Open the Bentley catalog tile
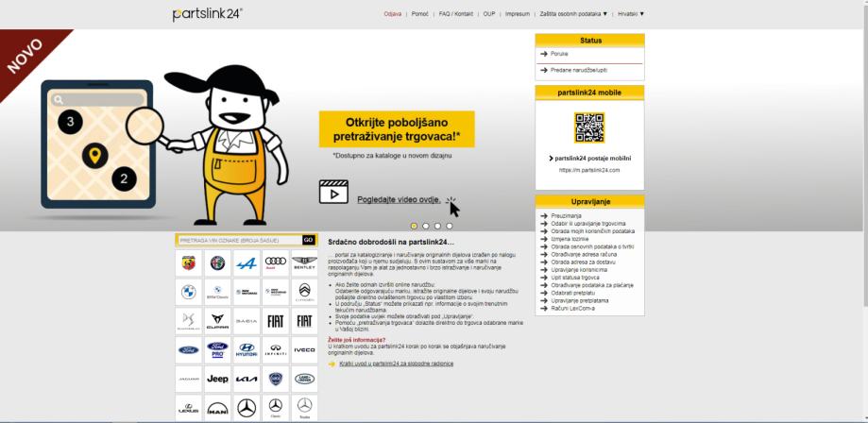Screen dimensions: 868x423 click(304, 263)
